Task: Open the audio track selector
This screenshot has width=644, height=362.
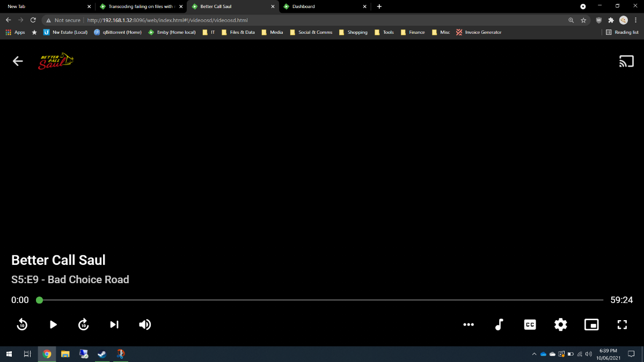Action: (x=499, y=324)
